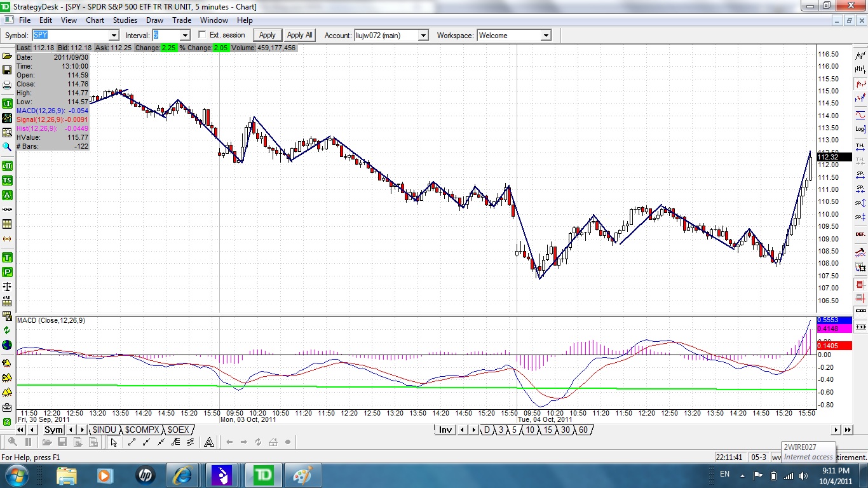This screenshot has width=868, height=488.
Task: Click the 112.32 current price label on axis
Action: tap(834, 157)
